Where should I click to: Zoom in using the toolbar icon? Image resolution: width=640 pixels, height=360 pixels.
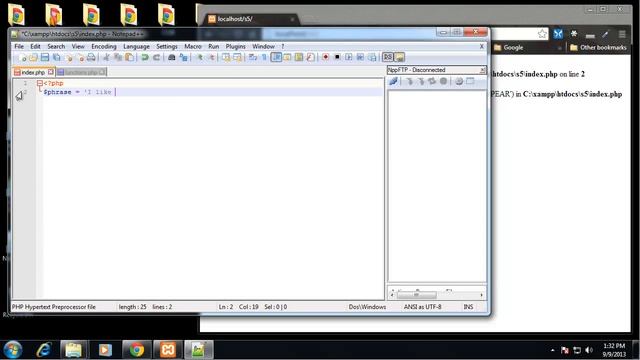200,58
